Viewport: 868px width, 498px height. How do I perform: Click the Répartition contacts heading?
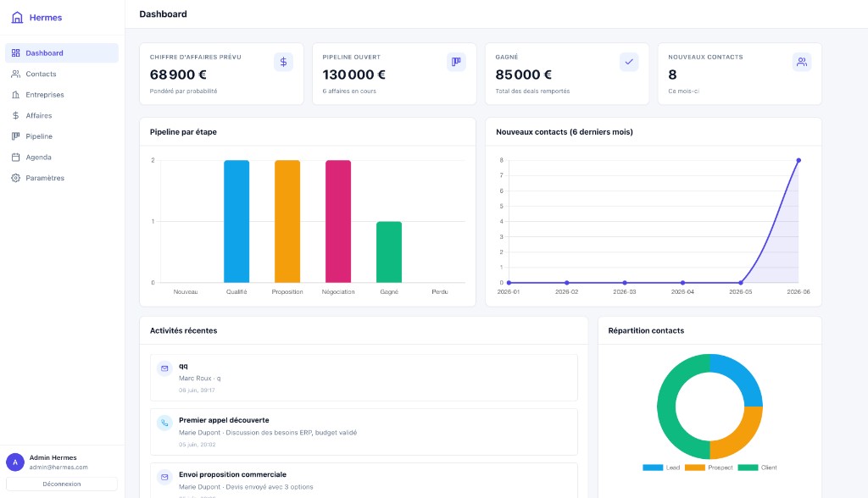coord(646,330)
